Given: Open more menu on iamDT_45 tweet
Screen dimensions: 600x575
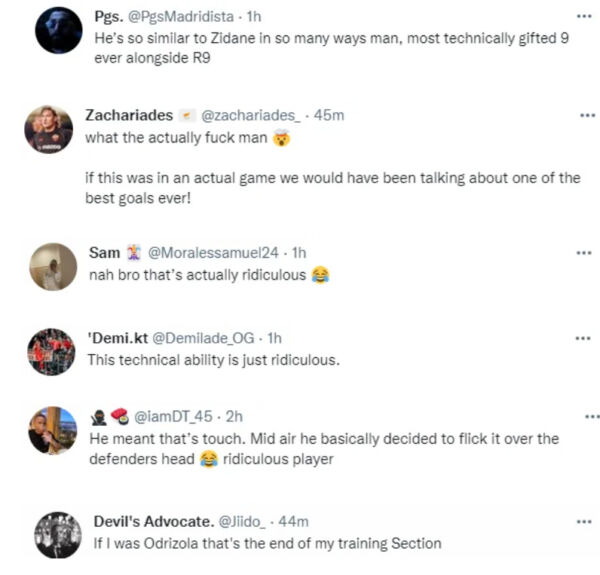Looking at the screenshot, I should pos(591,416).
